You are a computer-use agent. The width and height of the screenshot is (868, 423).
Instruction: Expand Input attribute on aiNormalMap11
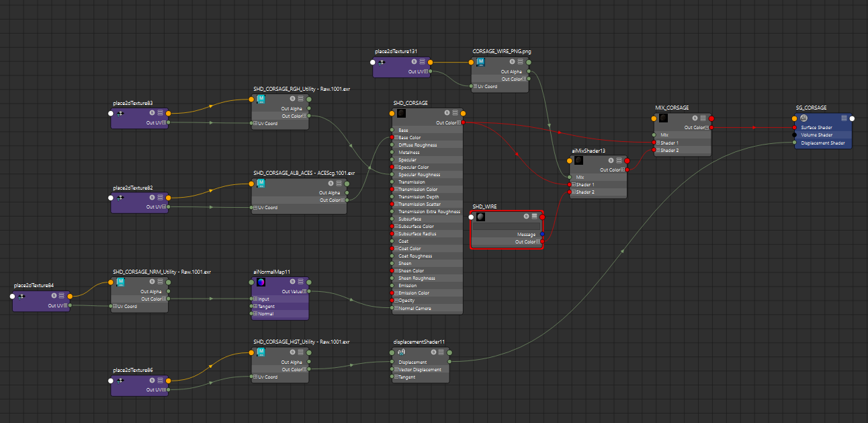[x=256, y=299]
